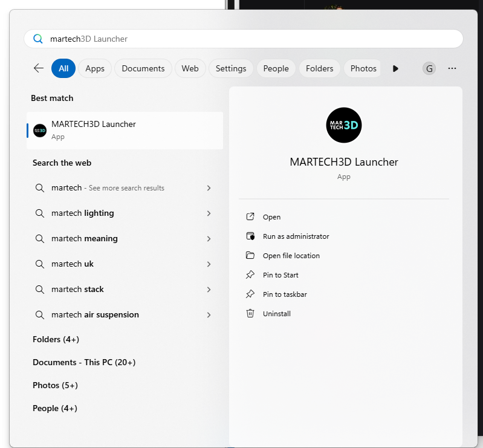Click the Run as administrator shield icon
Image resolution: width=483 pixels, height=448 pixels.
point(250,236)
